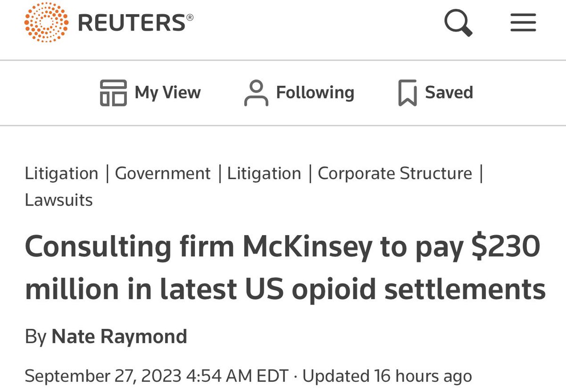Open the search magnifying glass
Screen dimensions: 566x392
click(x=458, y=23)
